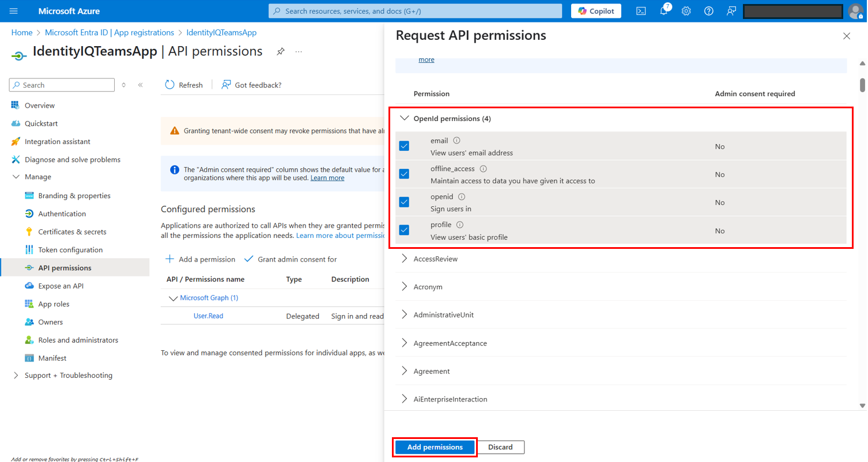Open the notifications bell icon
The width and height of the screenshot is (868, 462).
(663, 11)
